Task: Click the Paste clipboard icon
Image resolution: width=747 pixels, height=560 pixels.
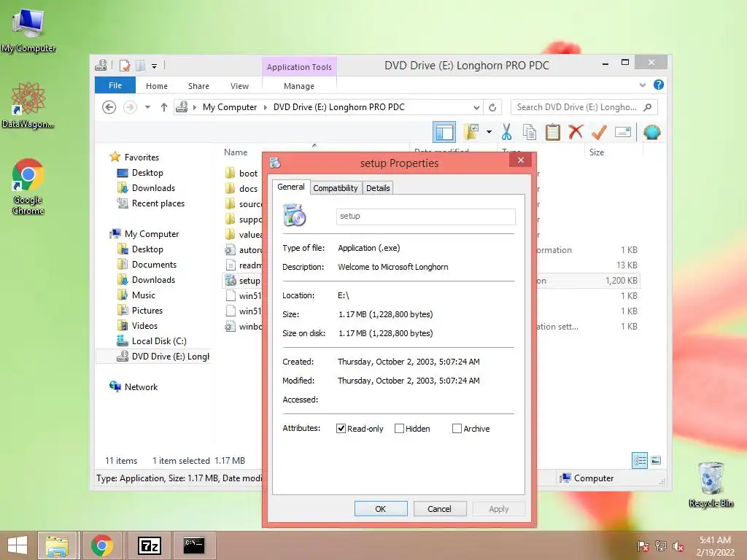Action: click(553, 132)
